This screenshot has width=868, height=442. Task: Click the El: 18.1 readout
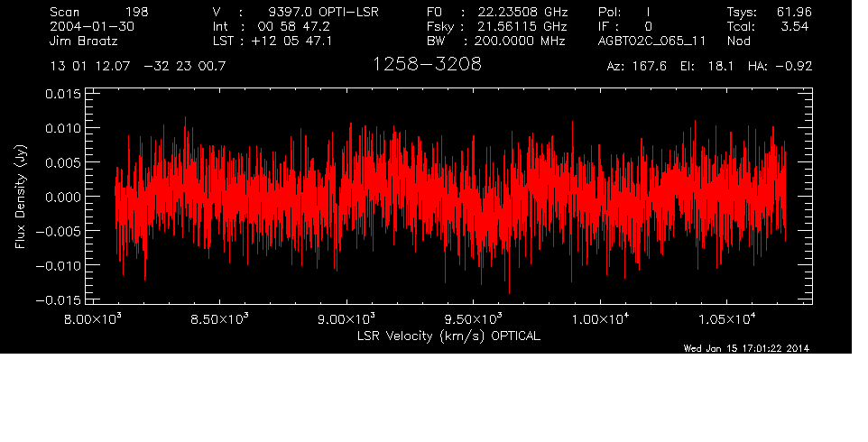click(706, 67)
